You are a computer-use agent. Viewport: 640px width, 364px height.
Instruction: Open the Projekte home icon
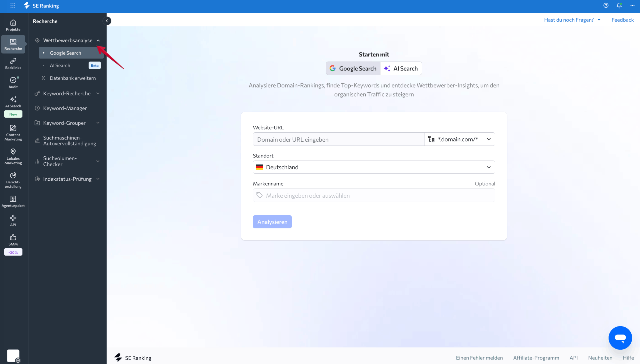13,25
